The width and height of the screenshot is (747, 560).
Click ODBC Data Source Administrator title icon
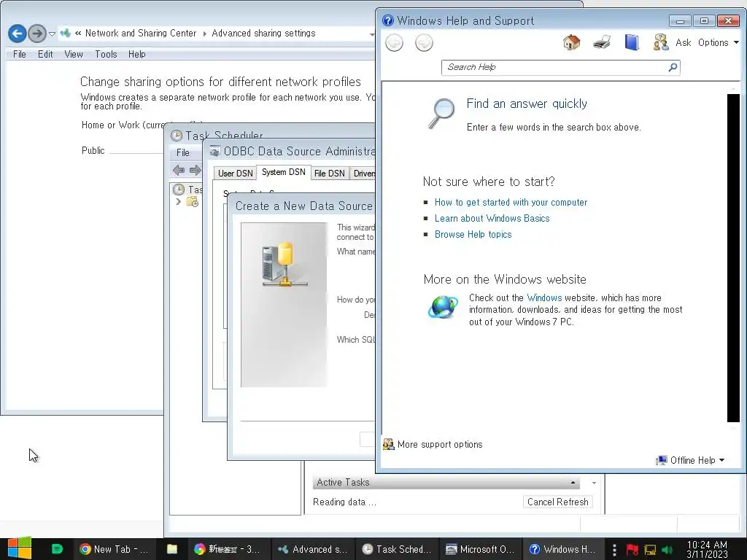point(215,151)
